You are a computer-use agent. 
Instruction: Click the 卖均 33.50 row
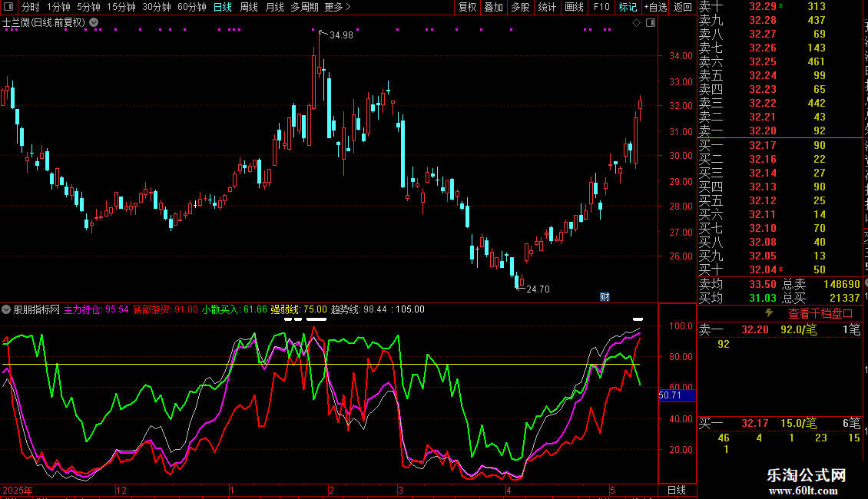click(x=737, y=284)
